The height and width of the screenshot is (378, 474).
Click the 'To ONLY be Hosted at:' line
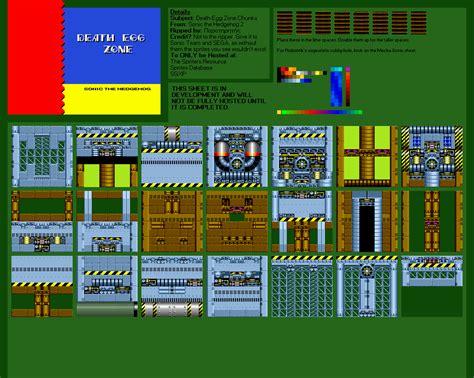pyautogui.click(x=204, y=55)
